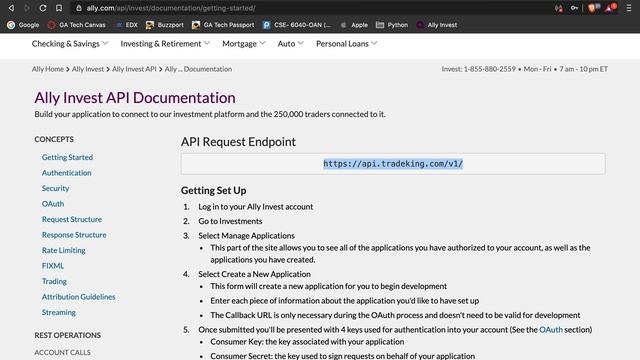640x360 pixels.
Task: Open Brave shields icon
Action: tap(593, 8)
